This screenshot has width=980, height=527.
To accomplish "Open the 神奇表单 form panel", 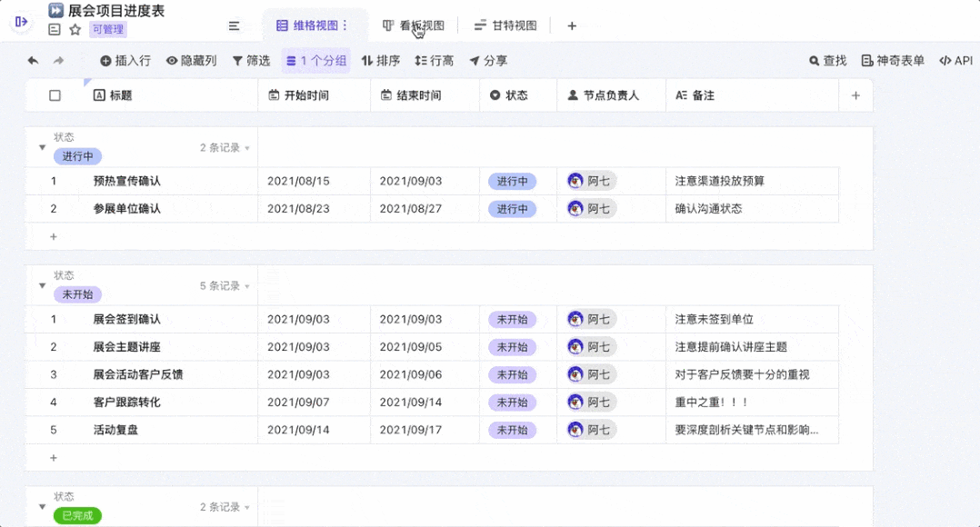I will coord(893,61).
